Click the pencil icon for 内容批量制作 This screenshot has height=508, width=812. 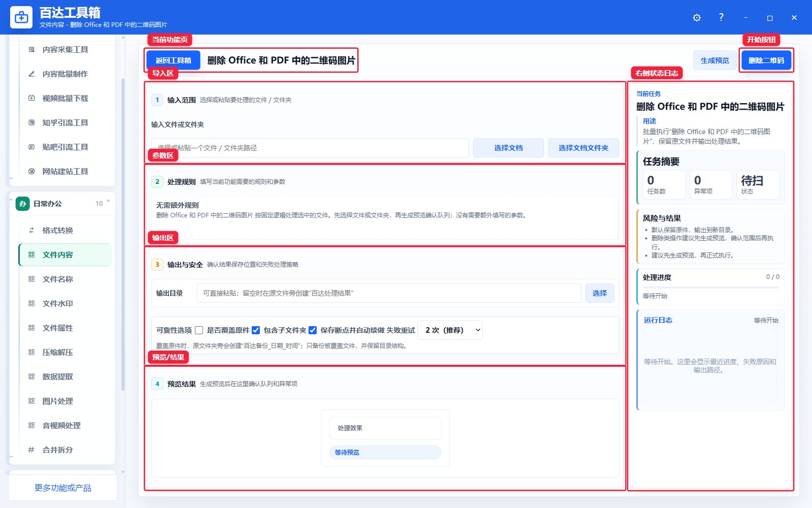31,74
